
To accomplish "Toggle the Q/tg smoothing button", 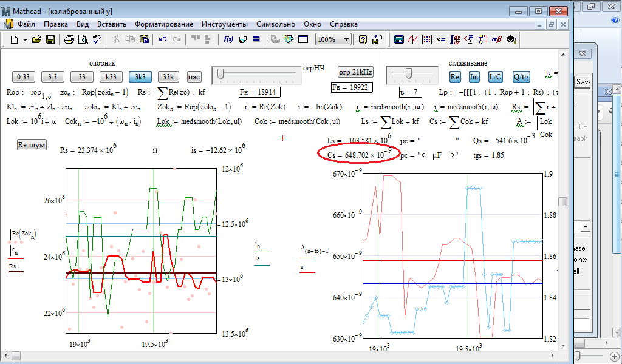I will pyautogui.click(x=521, y=77).
